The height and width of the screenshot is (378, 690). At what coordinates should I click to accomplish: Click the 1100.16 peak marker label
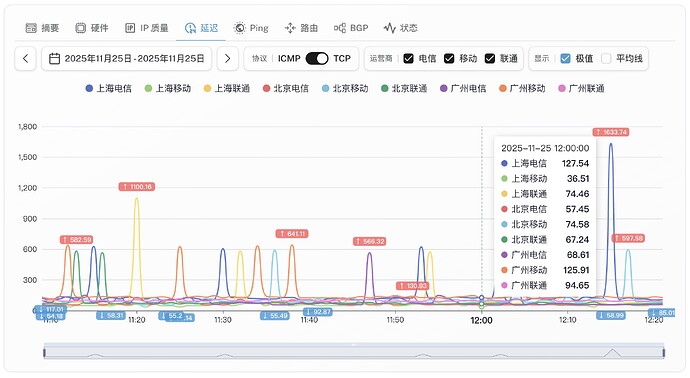coord(137,187)
